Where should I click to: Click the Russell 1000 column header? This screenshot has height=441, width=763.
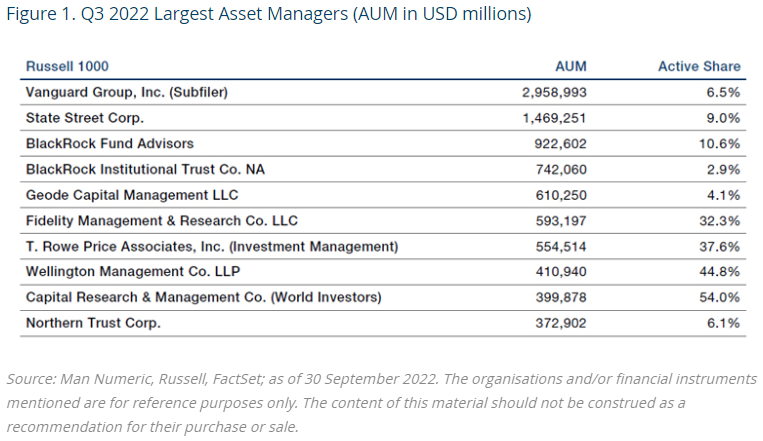coord(67,67)
